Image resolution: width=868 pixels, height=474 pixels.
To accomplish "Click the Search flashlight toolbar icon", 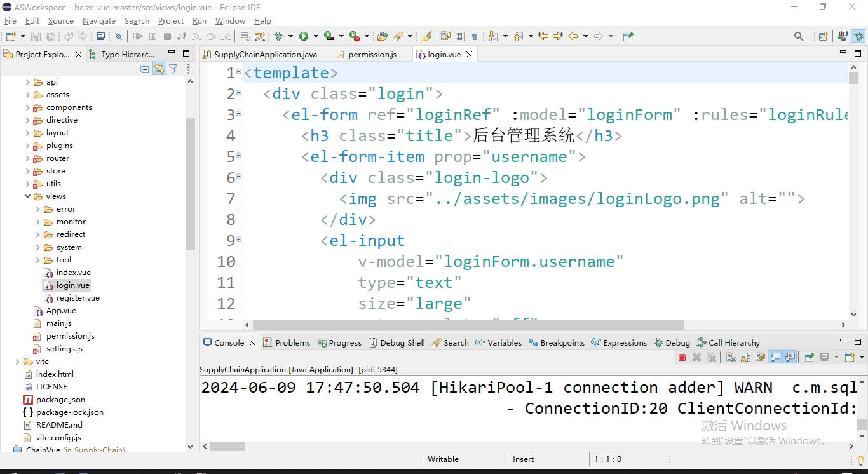I will click(x=398, y=36).
